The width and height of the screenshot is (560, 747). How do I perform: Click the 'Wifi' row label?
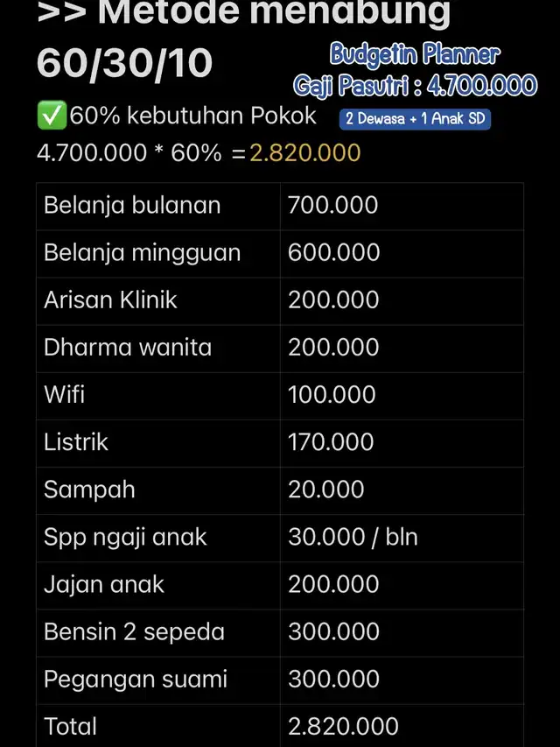point(64,394)
